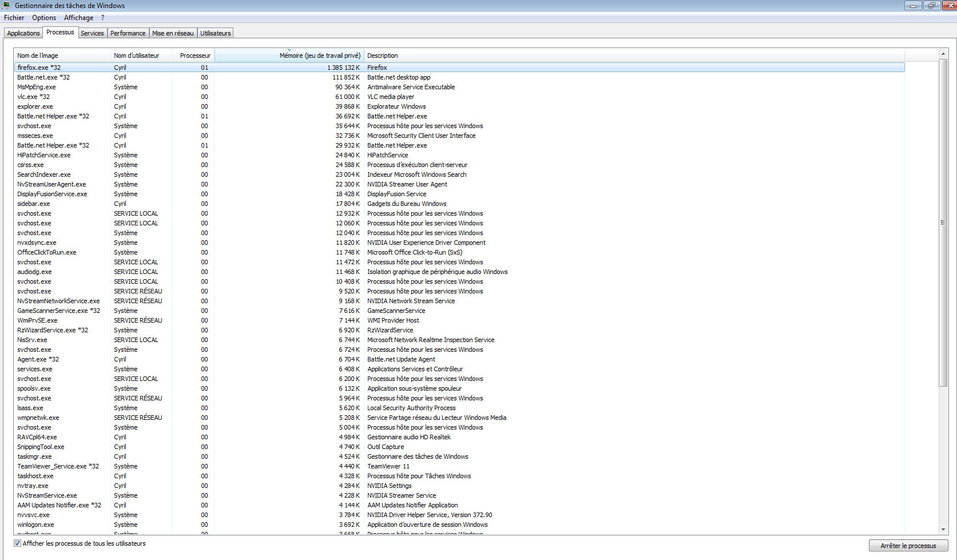The width and height of the screenshot is (957, 560).
Task: Select the Utilisateurs tab
Action: pyautogui.click(x=216, y=33)
